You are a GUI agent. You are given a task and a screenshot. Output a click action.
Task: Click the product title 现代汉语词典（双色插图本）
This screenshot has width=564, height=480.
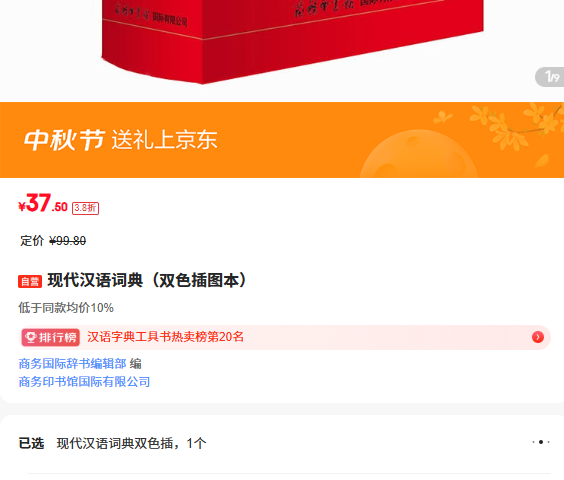147,281
